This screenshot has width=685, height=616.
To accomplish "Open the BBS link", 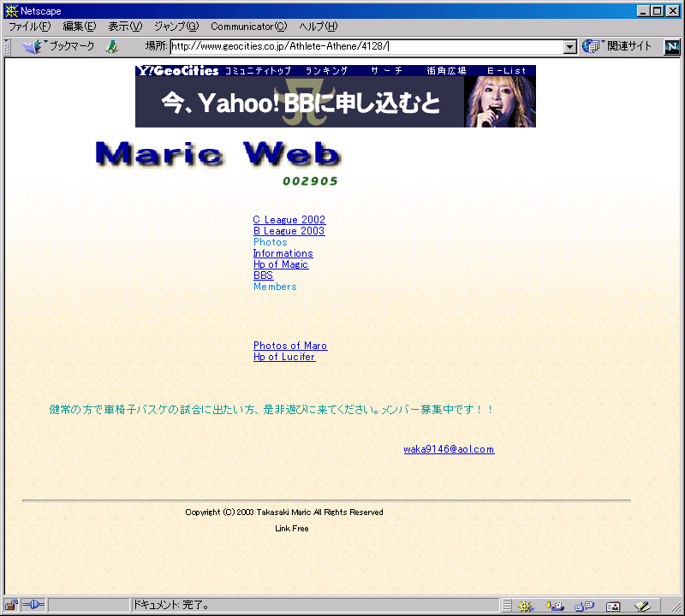I will point(263,275).
